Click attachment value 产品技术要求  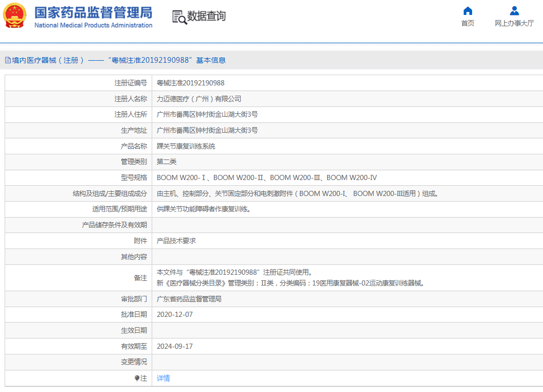pyautogui.click(x=176, y=241)
